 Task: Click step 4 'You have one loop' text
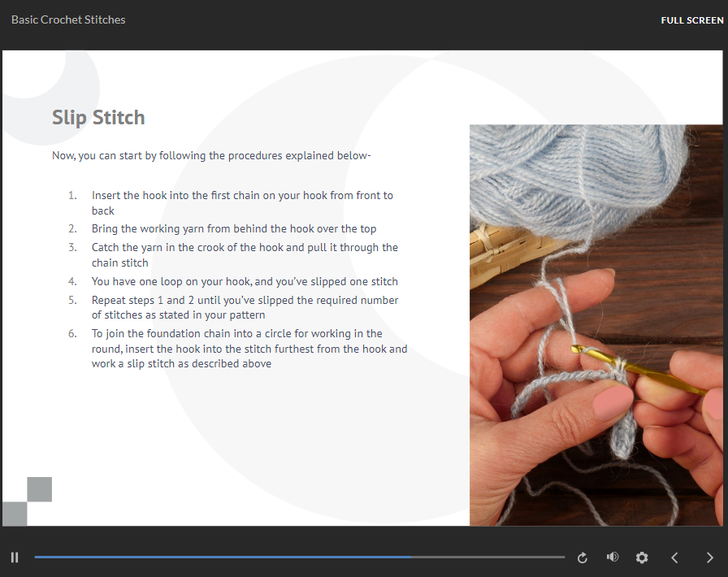point(245,281)
